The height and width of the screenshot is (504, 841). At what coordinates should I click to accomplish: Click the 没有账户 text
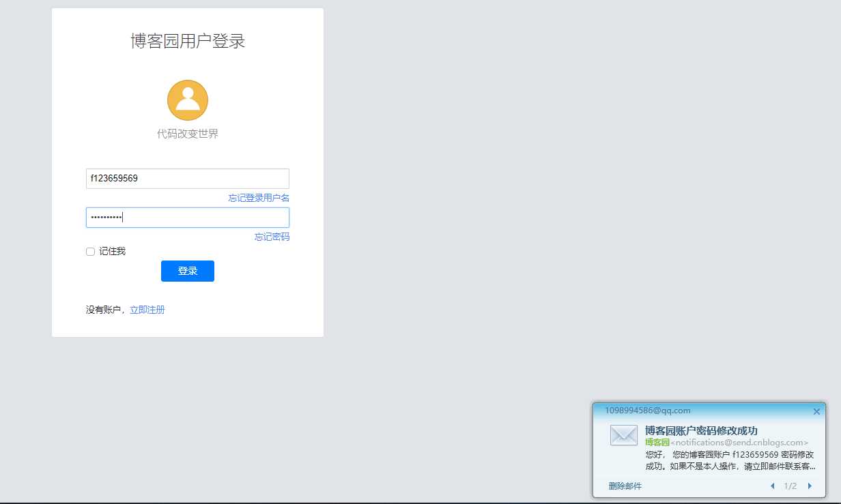point(104,310)
